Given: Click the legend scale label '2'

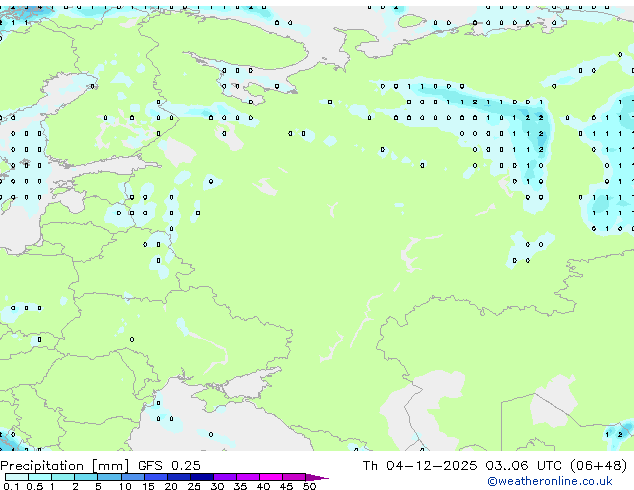Looking at the screenshot, I should point(75,486).
